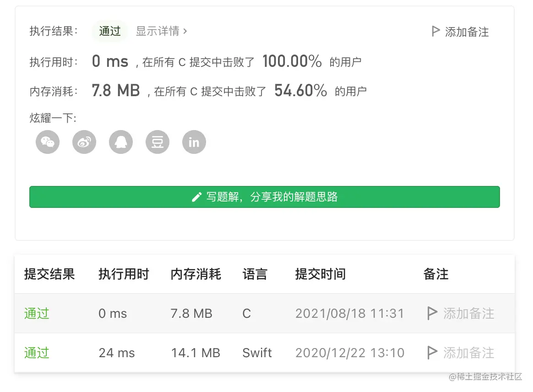Click flag icon in the C submission row
The width and height of the screenshot is (533, 392).
click(432, 313)
